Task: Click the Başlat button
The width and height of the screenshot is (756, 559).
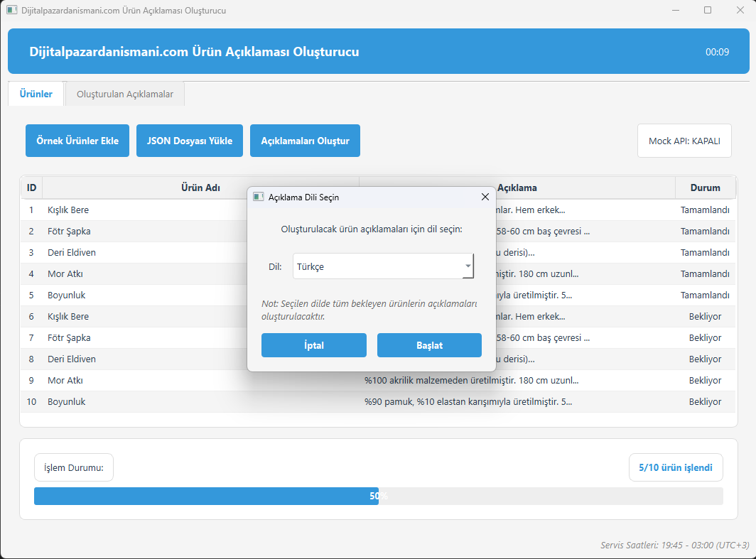Action: [429, 345]
